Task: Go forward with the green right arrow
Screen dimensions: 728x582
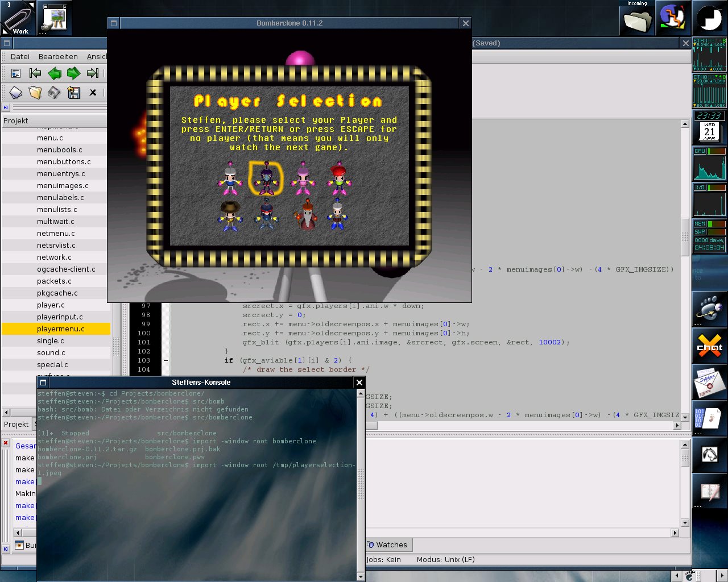Action: [73, 73]
